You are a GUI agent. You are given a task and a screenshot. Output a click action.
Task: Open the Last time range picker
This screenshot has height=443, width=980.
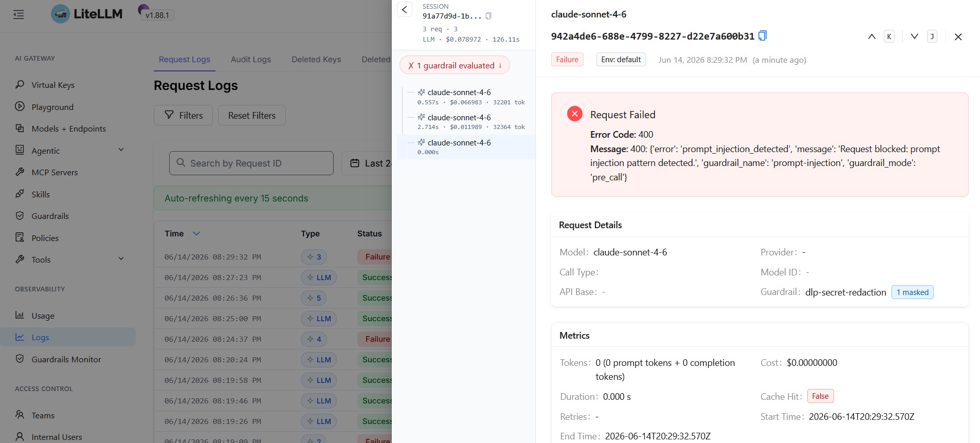(367, 163)
